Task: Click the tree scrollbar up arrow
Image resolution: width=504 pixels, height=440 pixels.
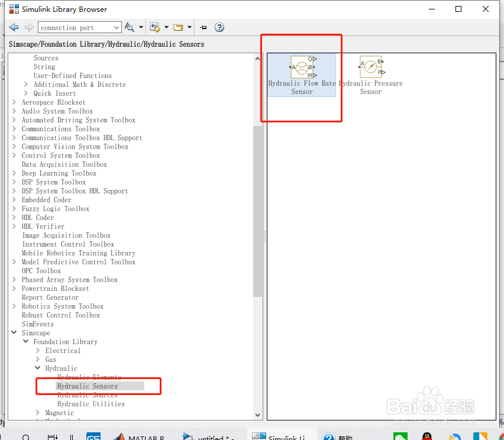Action: coord(257,59)
